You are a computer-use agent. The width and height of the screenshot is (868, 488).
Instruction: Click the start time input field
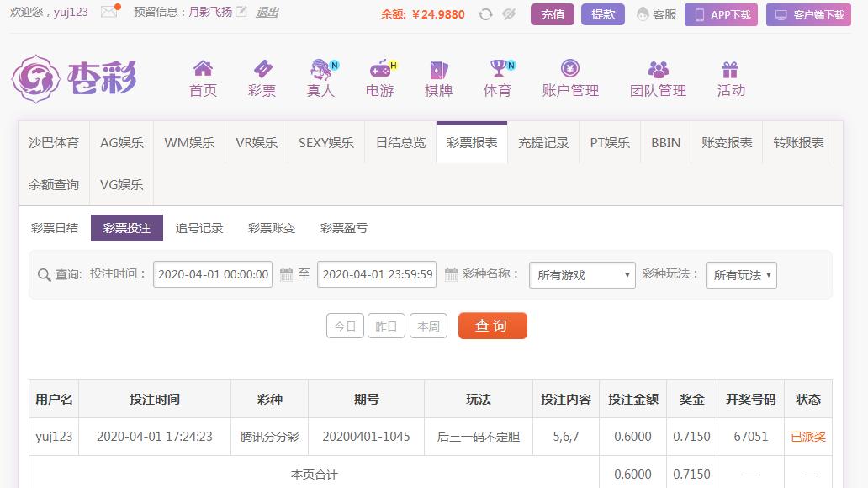click(213, 274)
